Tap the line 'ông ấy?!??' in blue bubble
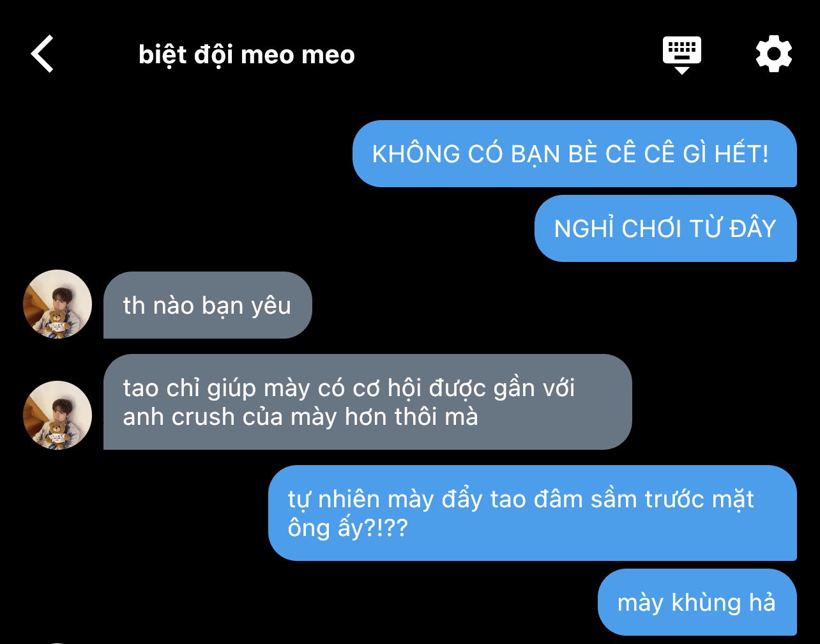Viewport: 820px width, 644px height. 347,529
